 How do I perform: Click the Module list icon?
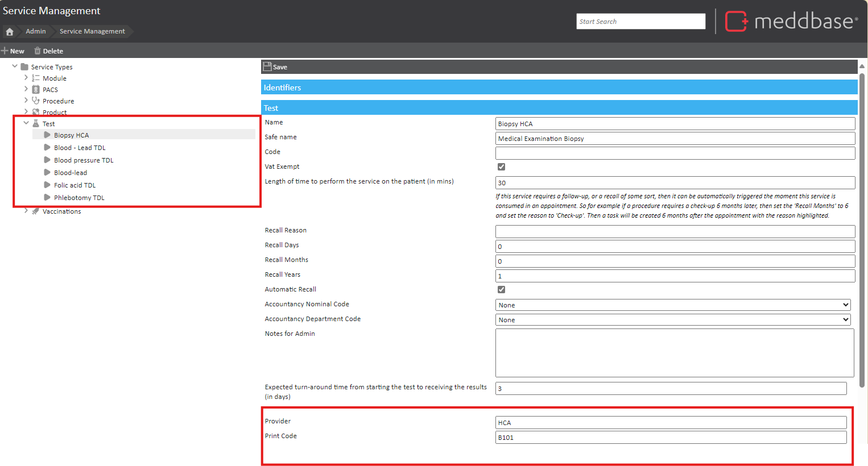(x=36, y=78)
